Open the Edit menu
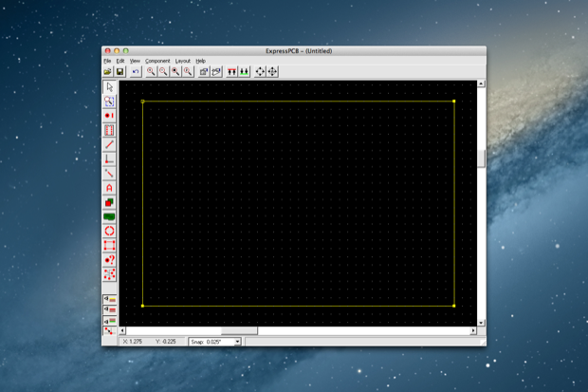The image size is (588, 392). coord(120,61)
